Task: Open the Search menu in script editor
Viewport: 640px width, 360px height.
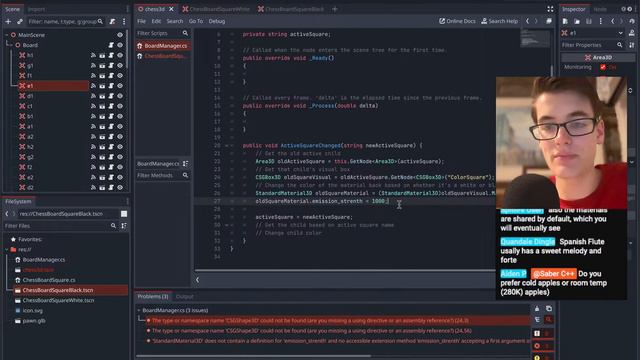Action: [175, 21]
